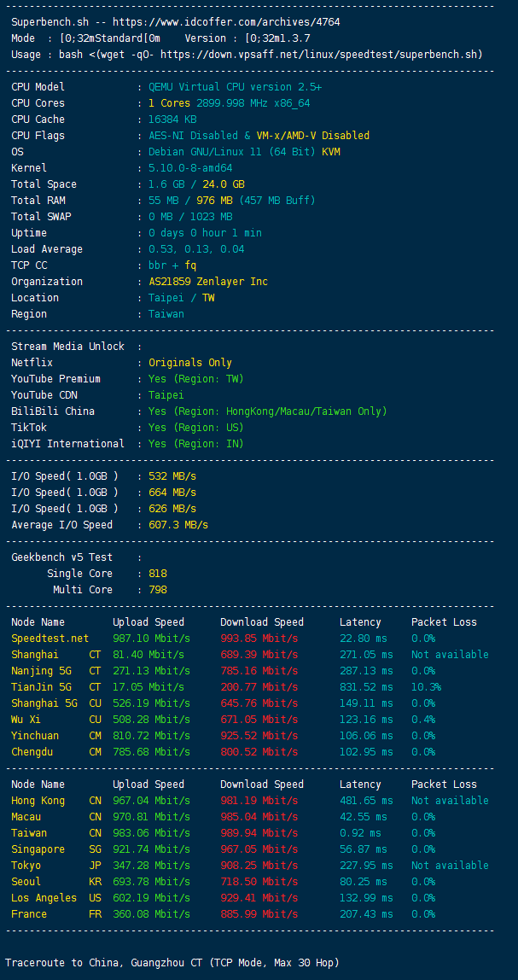The image size is (518, 980).
Task: Click the Average I/O Speed value
Action: (178, 524)
